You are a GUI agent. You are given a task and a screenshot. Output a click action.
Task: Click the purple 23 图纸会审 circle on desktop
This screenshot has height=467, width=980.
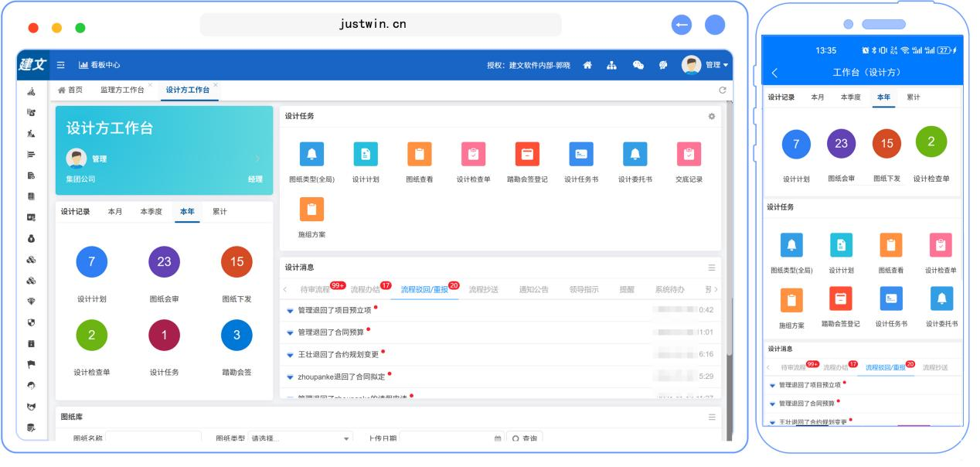[164, 262]
